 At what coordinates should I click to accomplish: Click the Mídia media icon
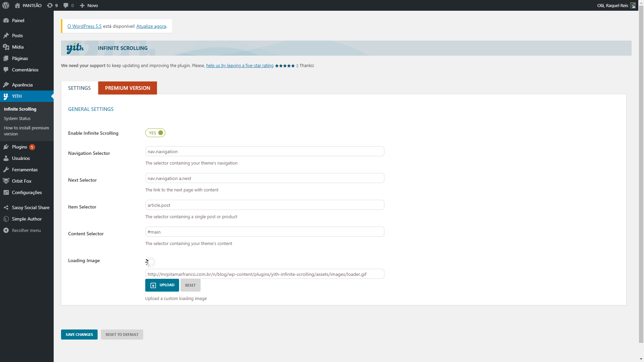pos(6,47)
